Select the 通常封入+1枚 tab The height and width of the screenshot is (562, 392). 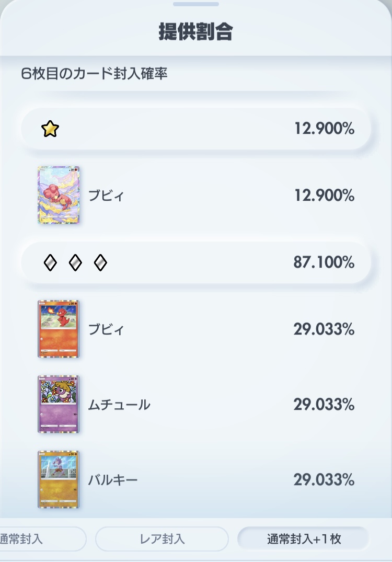pos(304,538)
